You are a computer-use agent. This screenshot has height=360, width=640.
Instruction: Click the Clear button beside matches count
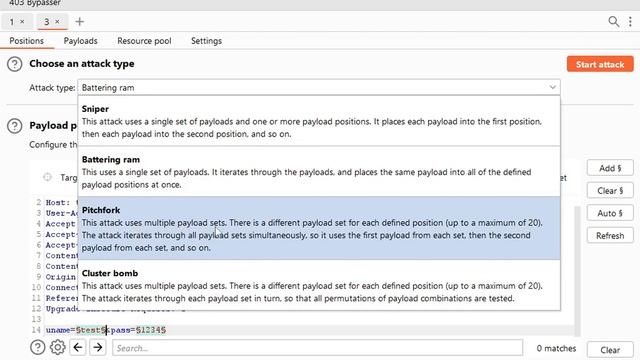(610, 350)
